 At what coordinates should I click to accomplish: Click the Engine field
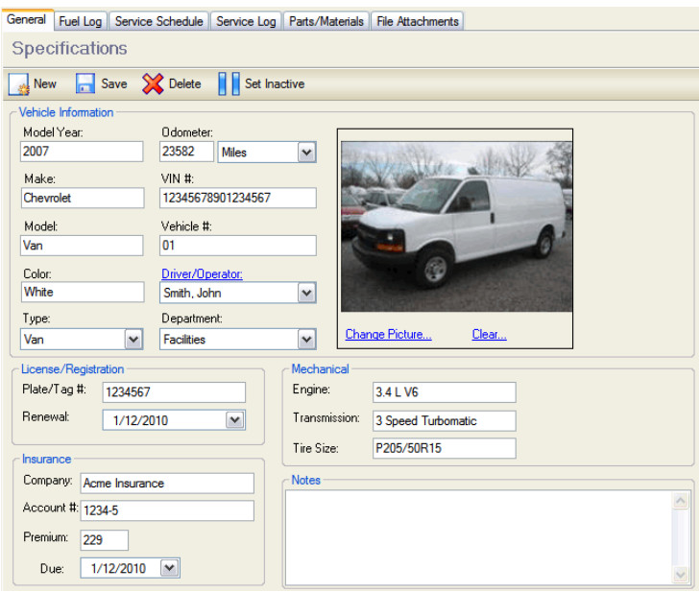click(x=445, y=392)
